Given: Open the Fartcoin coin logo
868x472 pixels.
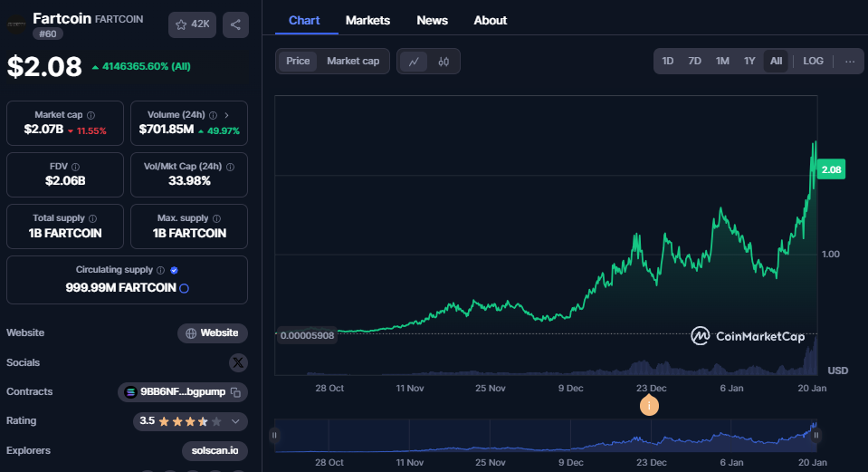Looking at the screenshot, I should (x=16, y=24).
